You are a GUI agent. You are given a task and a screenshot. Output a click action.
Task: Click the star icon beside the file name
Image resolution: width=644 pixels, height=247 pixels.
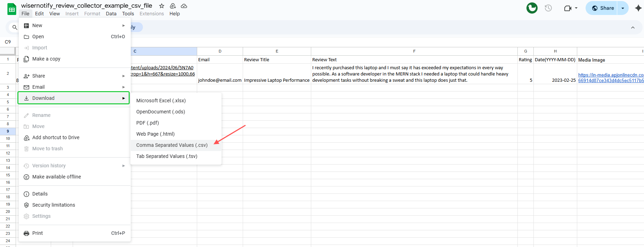click(x=162, y=6)
